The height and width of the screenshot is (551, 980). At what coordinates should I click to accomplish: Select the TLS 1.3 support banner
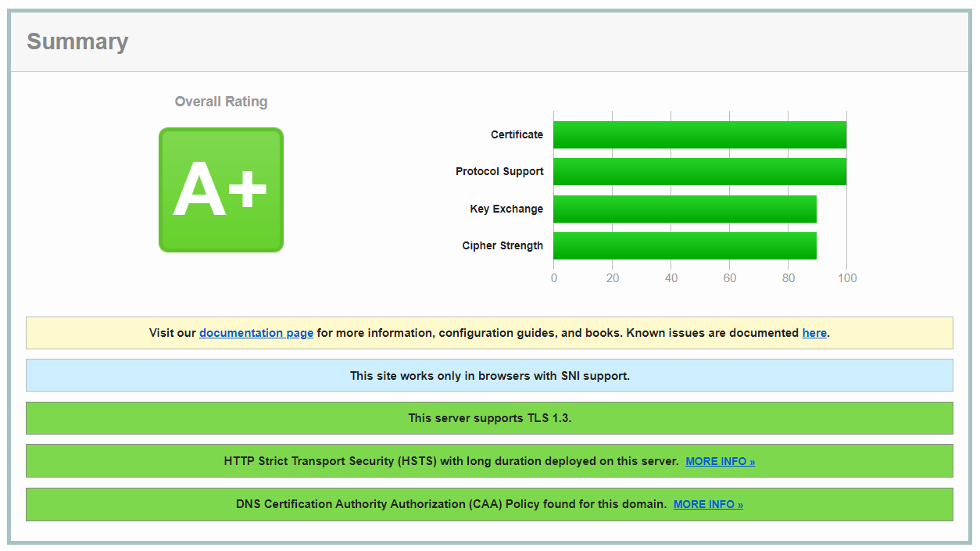490,417
